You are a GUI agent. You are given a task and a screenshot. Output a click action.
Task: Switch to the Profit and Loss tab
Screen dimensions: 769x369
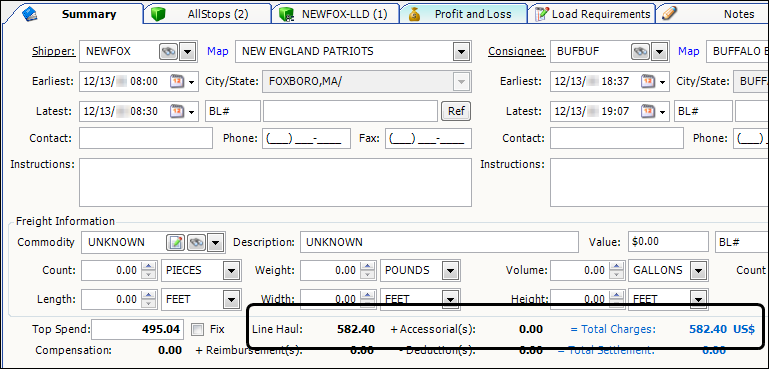click(463, 14)
